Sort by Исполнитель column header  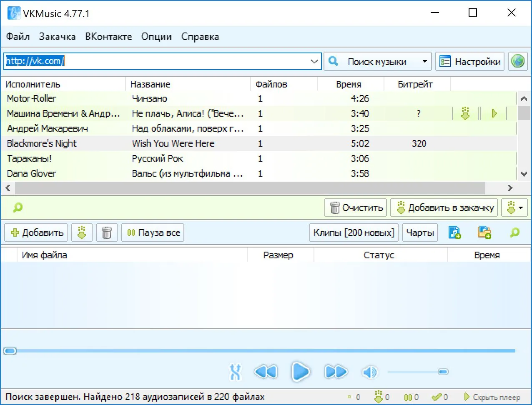[x=63, y=84]
